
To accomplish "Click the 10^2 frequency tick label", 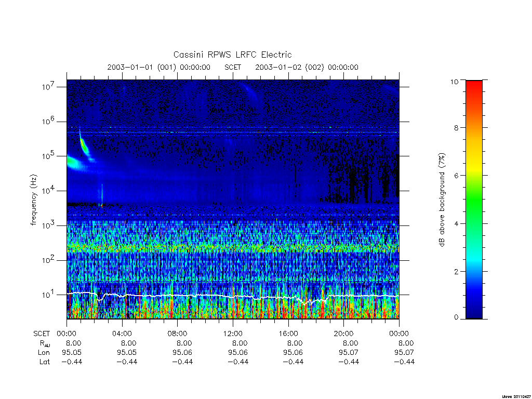I will point(48,260).
